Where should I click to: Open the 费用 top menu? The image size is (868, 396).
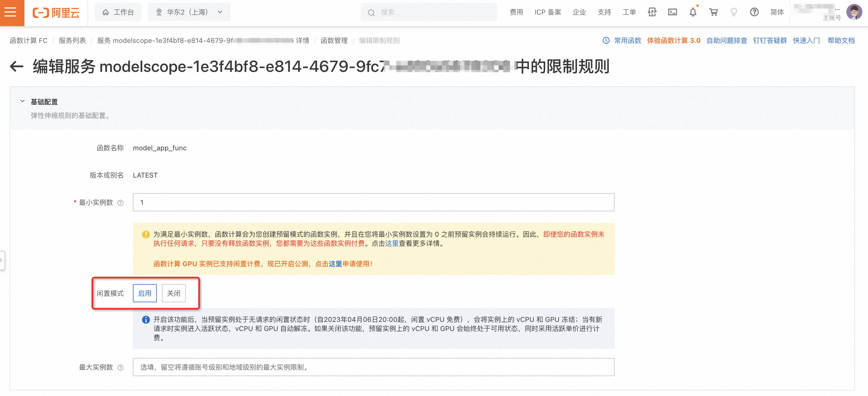point(516,12)
